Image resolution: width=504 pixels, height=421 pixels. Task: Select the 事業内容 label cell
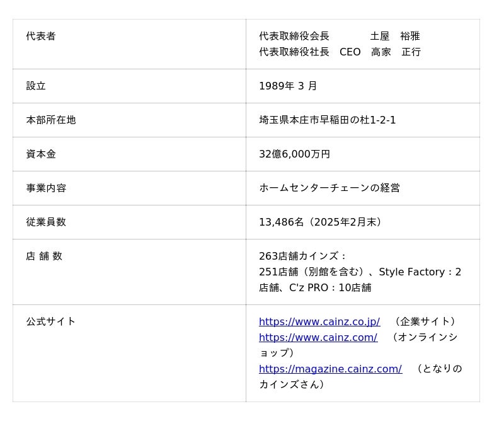point(46,188)
